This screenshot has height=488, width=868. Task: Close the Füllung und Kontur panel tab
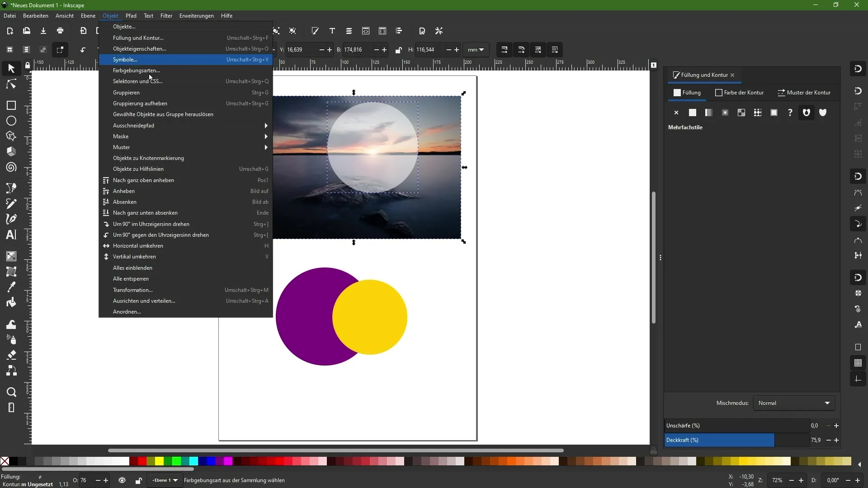pyautogui.click(x=733, y=75)
